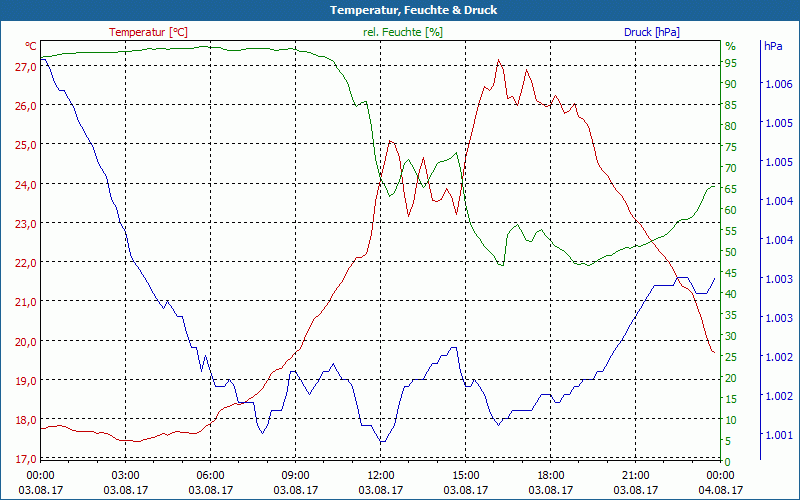Click the "21:00" time axis label
The image size is (800, 500).
pyautogui.click(x=635, y=476)
